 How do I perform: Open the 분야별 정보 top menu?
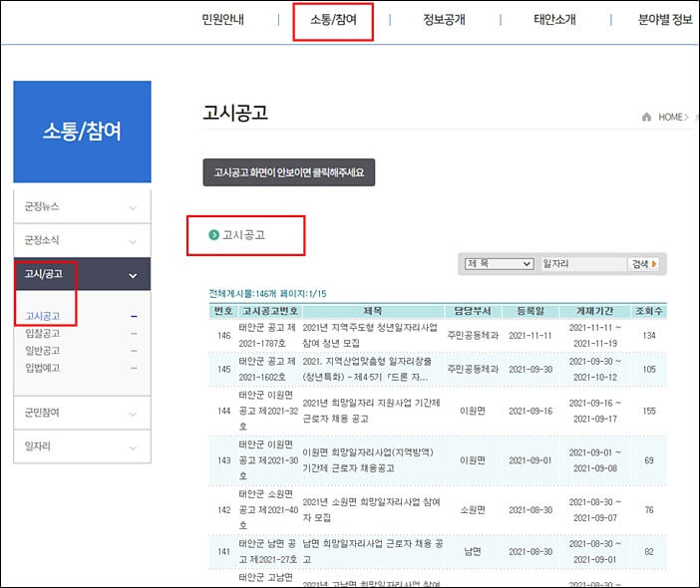point(665,20)
